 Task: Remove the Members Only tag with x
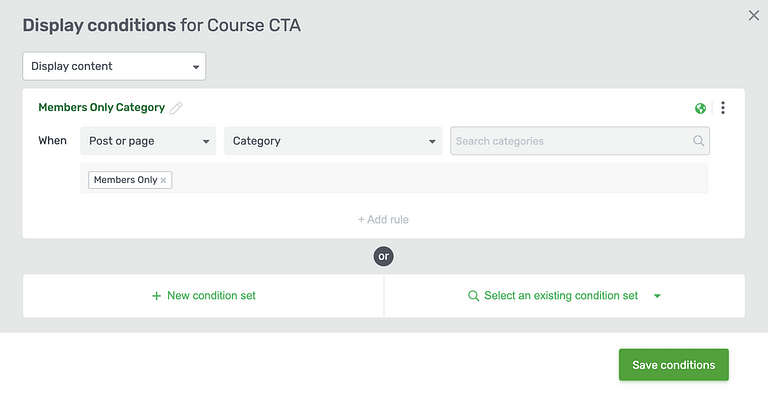(163, 180)
